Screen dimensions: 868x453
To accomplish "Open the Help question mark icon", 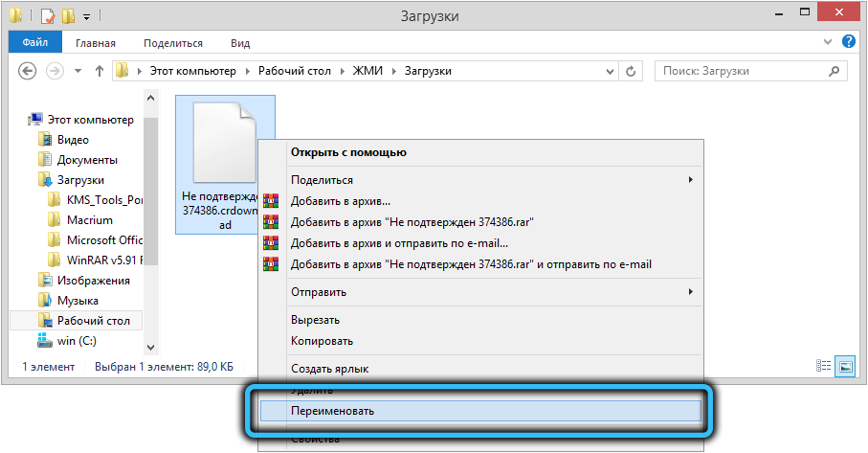I will (848, 43).
